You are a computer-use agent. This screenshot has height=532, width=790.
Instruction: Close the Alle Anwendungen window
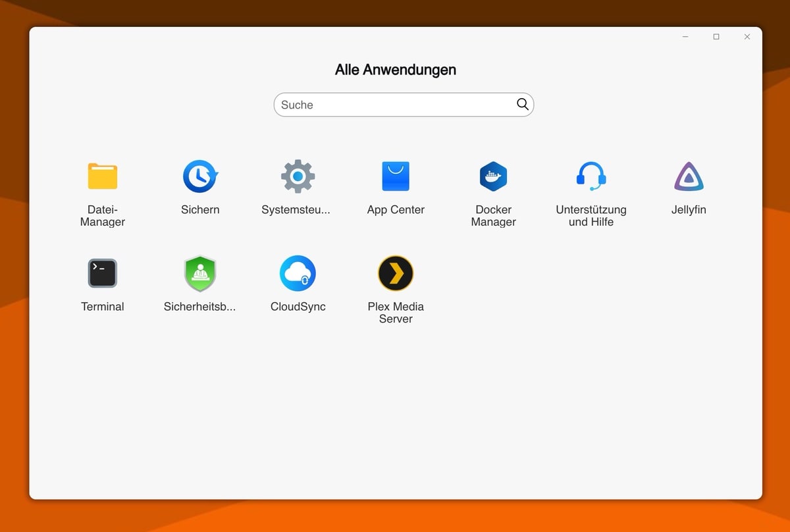coord(747,37)
